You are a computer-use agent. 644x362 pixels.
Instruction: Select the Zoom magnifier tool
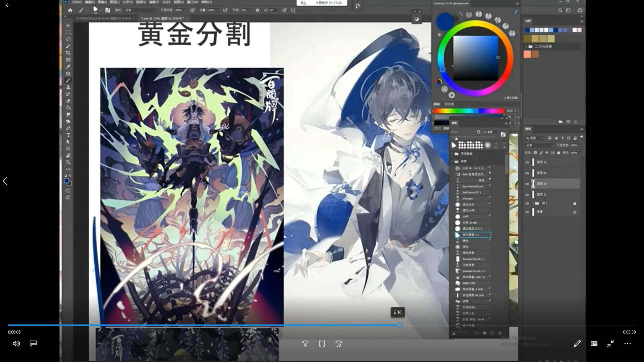click(x=68, y=162)
